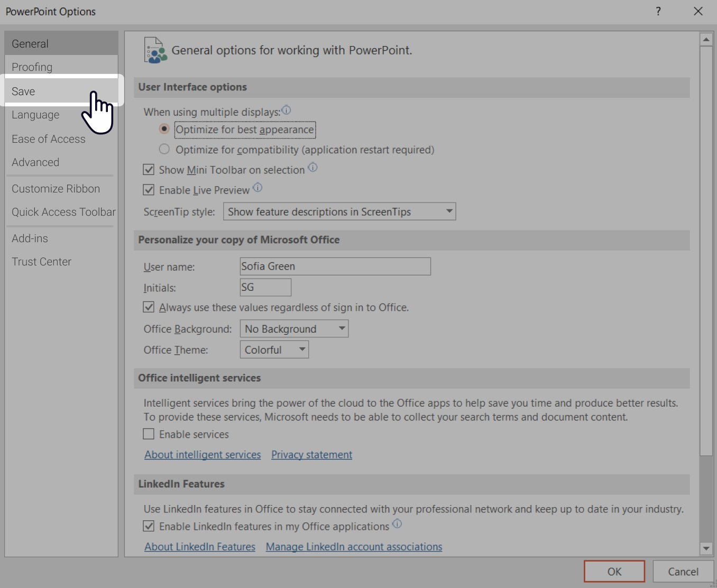Image resolution: width=717 pixels, height=588 pixels.
Task: Click the General options header icon
Action: point(155,50)
